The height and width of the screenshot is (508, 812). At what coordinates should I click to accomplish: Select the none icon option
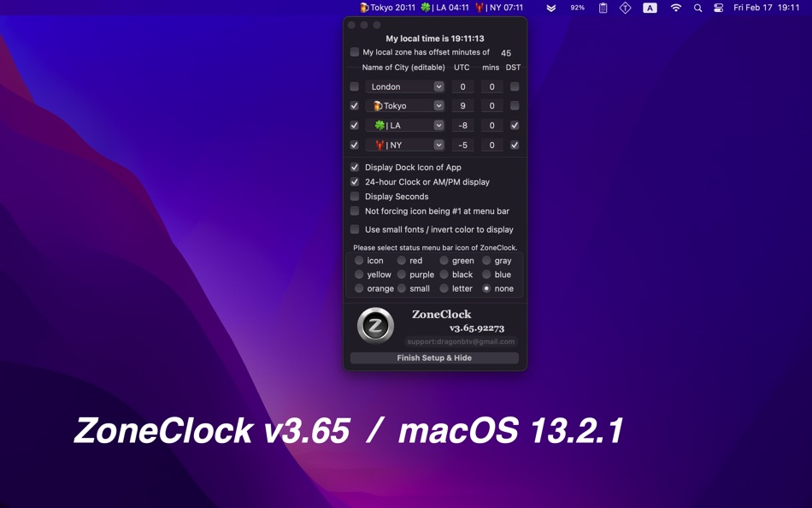[486, 289]
